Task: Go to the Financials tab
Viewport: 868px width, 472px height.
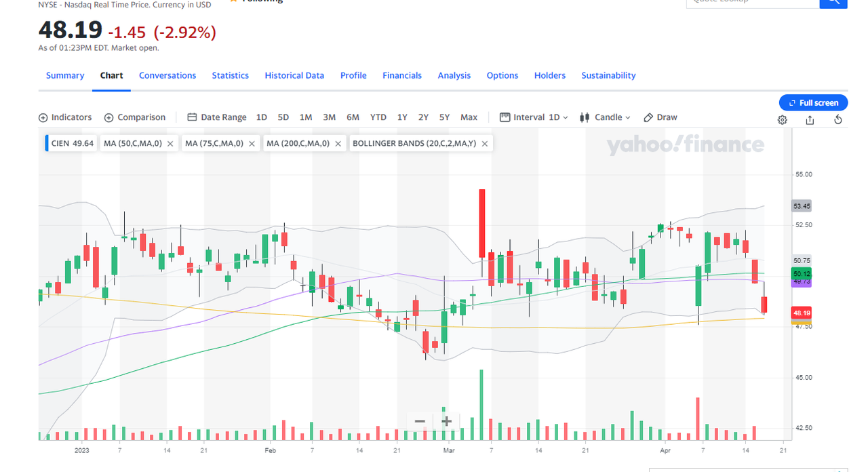Action: tap(401, 75)
